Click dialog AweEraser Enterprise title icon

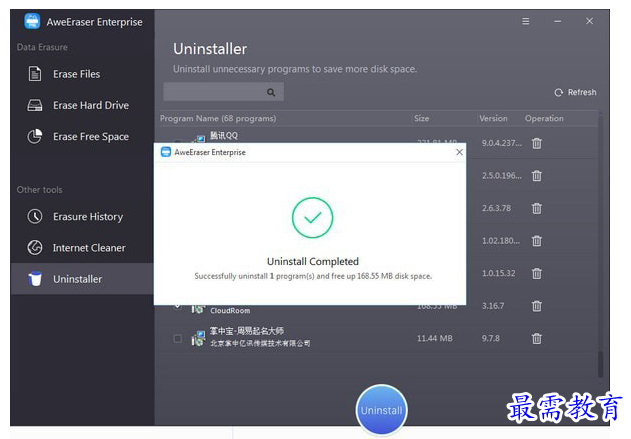[166, 152]
